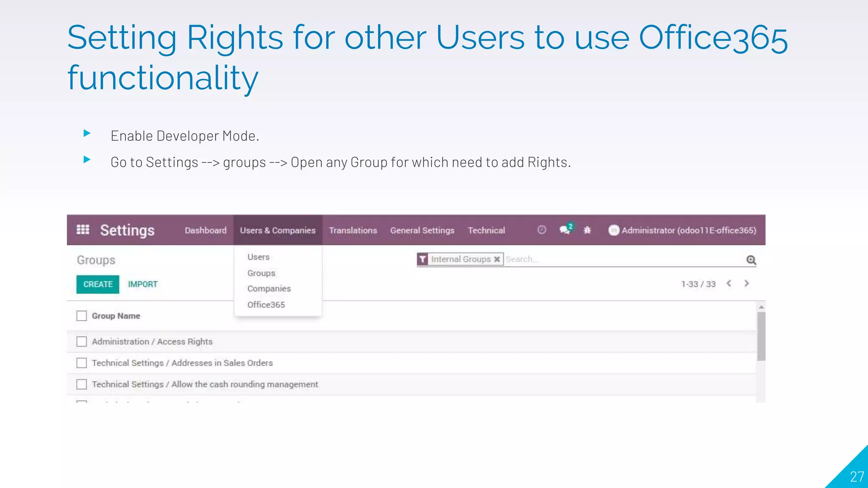Open the General Settings menu

[x=422, y=230]
